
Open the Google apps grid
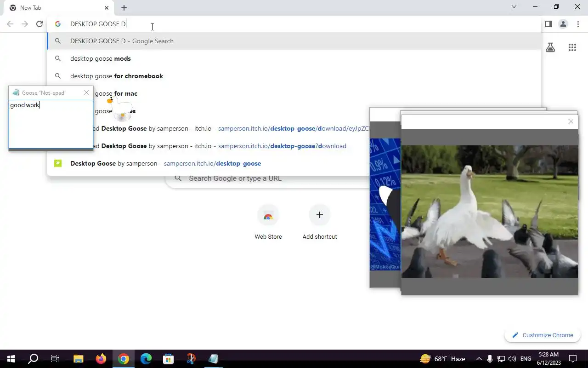point(572,47)
